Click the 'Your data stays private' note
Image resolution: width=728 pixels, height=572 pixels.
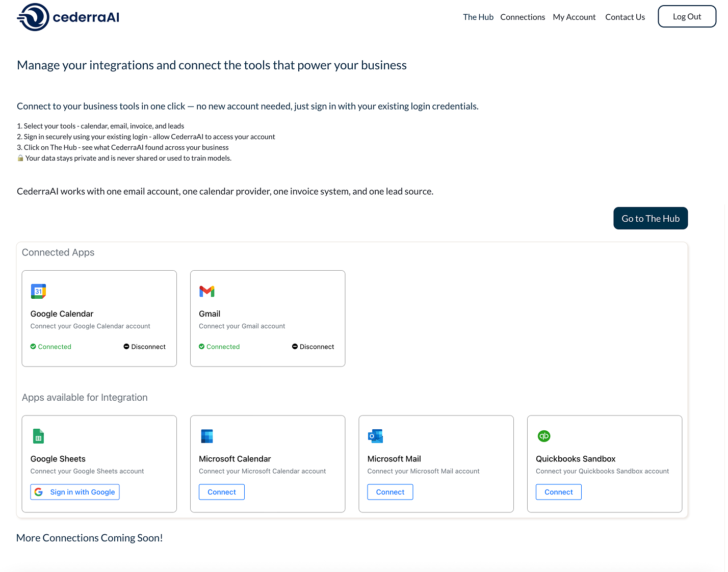coord(128,158)
